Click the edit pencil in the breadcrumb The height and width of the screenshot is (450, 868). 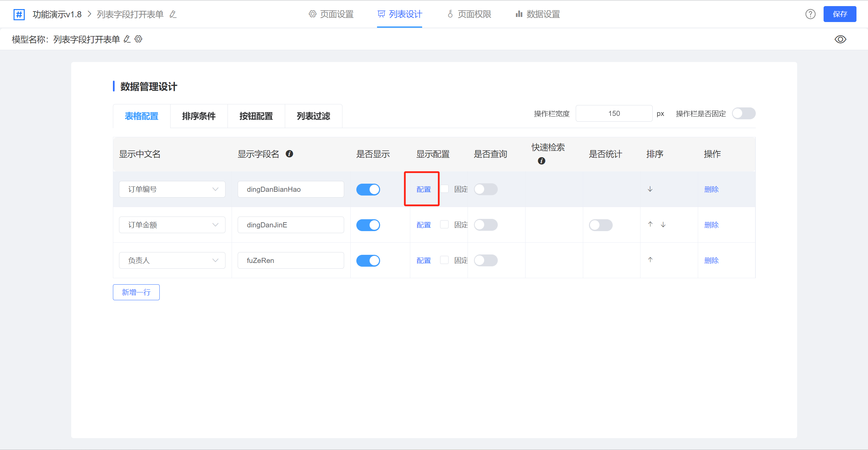[173, 14]
